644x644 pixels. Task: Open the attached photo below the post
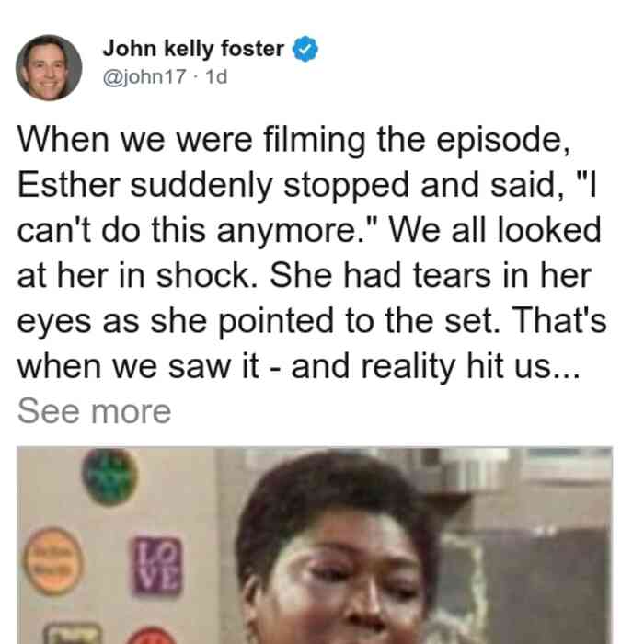315,545
